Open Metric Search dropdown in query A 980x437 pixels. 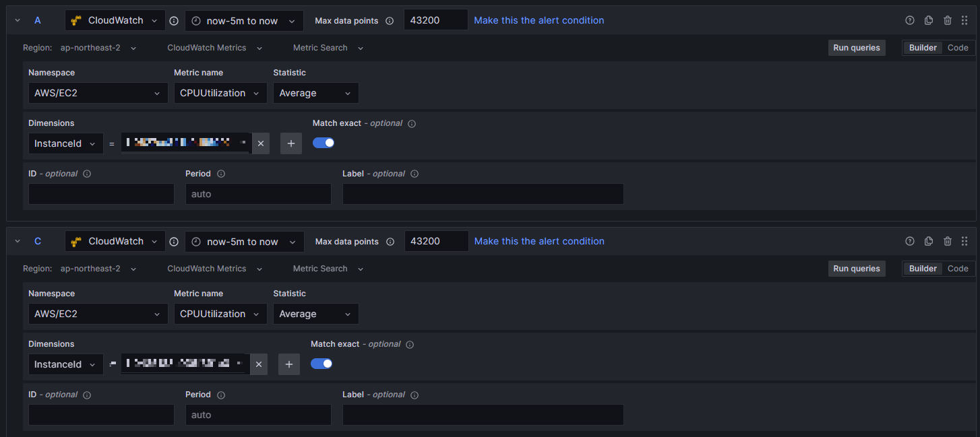[x=328, y=48]
